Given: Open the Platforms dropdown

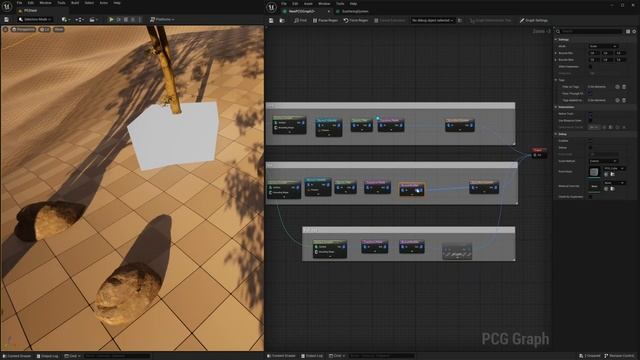Looking at the screenshot, I should [x=162, y=20].
